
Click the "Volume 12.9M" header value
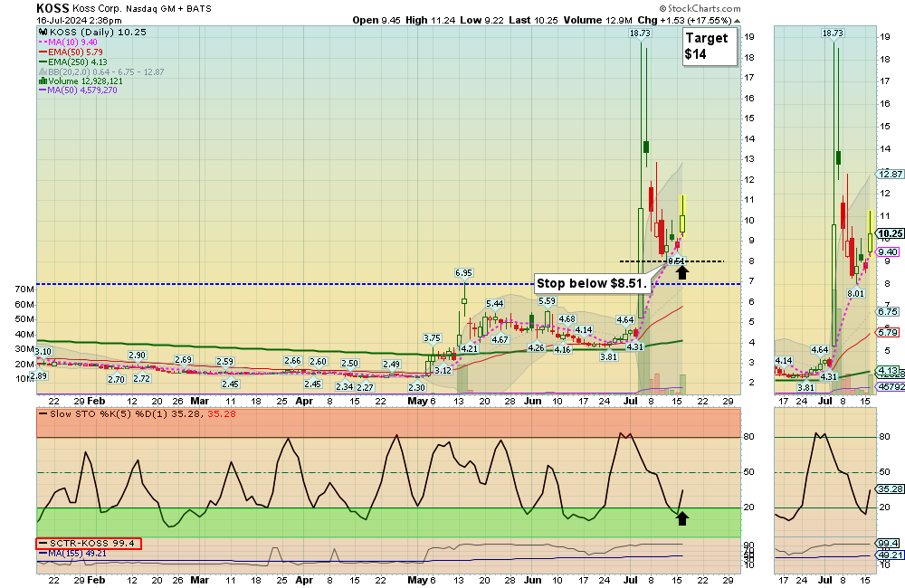click(x=598, y=20)
